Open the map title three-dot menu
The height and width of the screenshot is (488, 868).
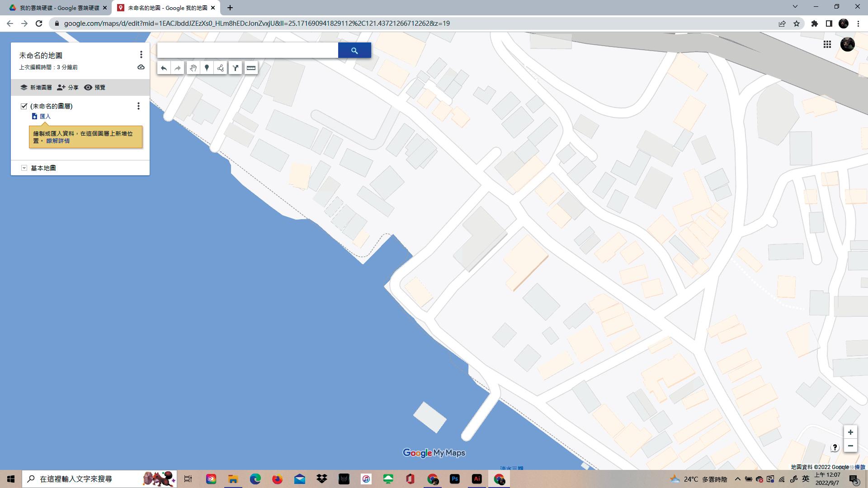[x=141, y=55]
